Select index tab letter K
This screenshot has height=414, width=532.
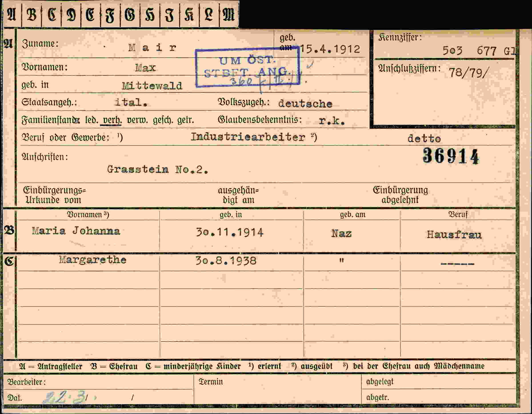(189, 15)
